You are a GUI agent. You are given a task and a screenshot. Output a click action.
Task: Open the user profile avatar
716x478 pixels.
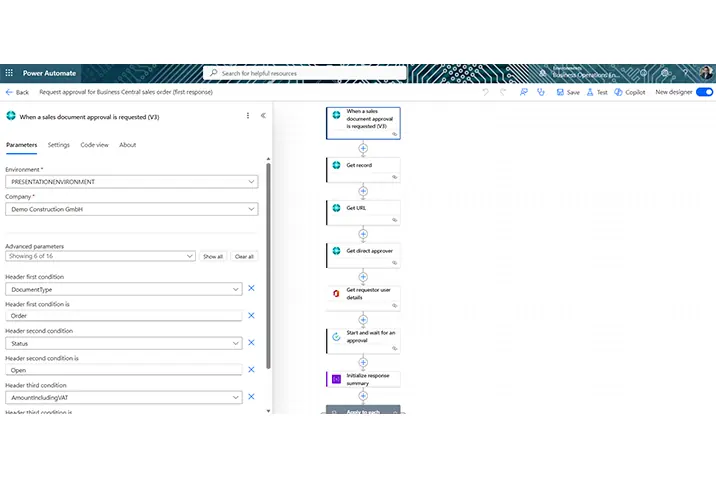point(706,73)
